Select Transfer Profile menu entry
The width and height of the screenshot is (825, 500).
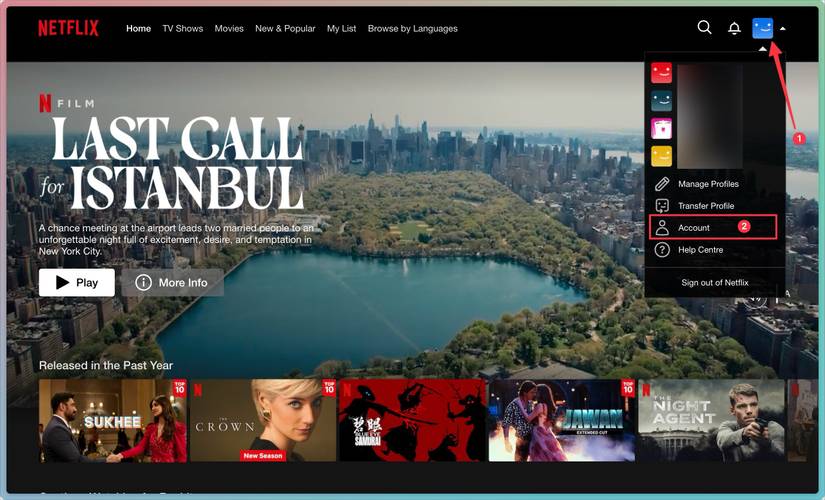coord(705,206)
